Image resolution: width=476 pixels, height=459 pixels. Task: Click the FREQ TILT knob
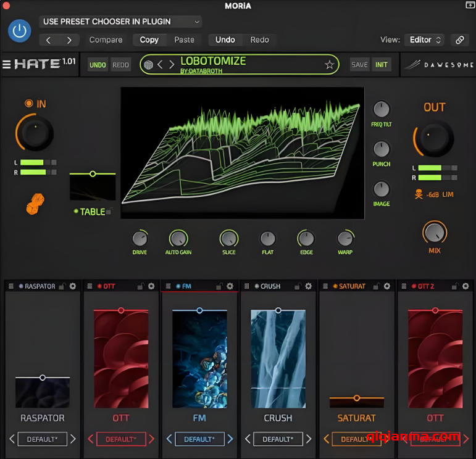point(382,109)
